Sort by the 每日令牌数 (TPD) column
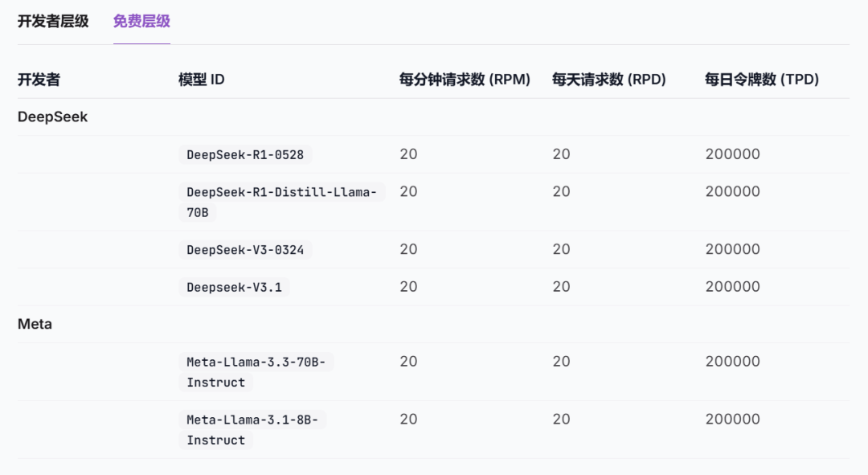The width and height of the screenshot is (868, 475). pos(762,79)
